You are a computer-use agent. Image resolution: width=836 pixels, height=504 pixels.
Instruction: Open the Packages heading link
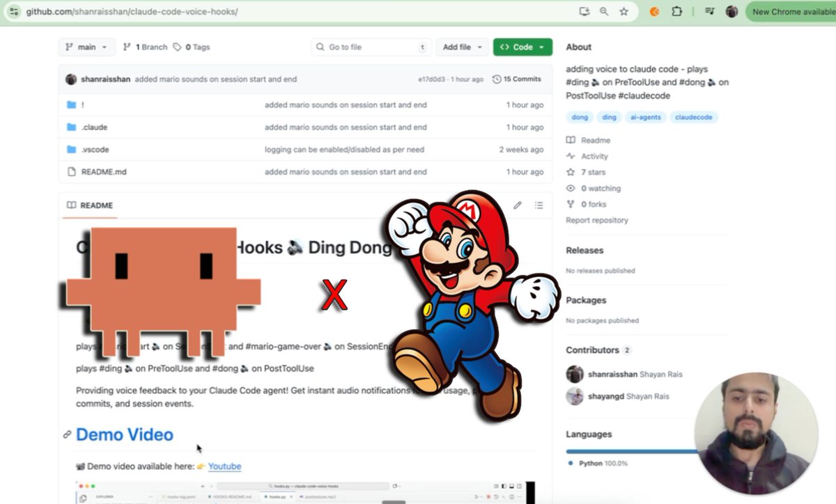click(x=586, y=301)
